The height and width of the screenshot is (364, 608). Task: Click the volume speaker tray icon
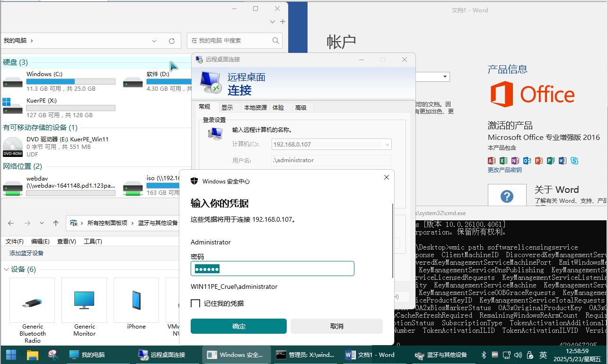(x=518, y=355)
